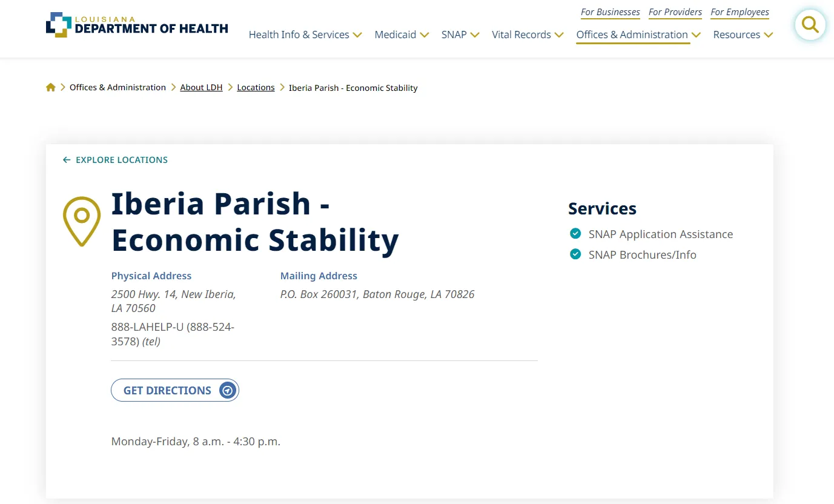
Task: Click the SNAP Brochures/Info text
Action: point(643,255)
